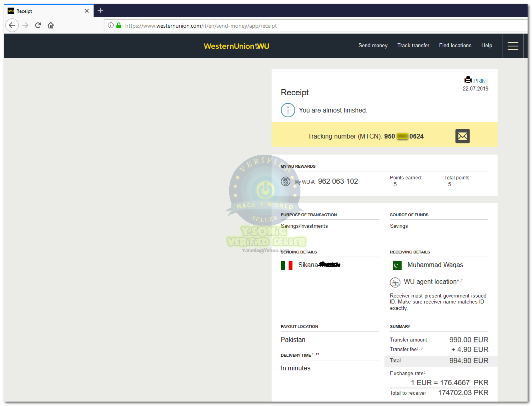This screenshot has height=406, width=532.
Task: Open the hamburger menu icon
Action: click(x=513, y=46)
